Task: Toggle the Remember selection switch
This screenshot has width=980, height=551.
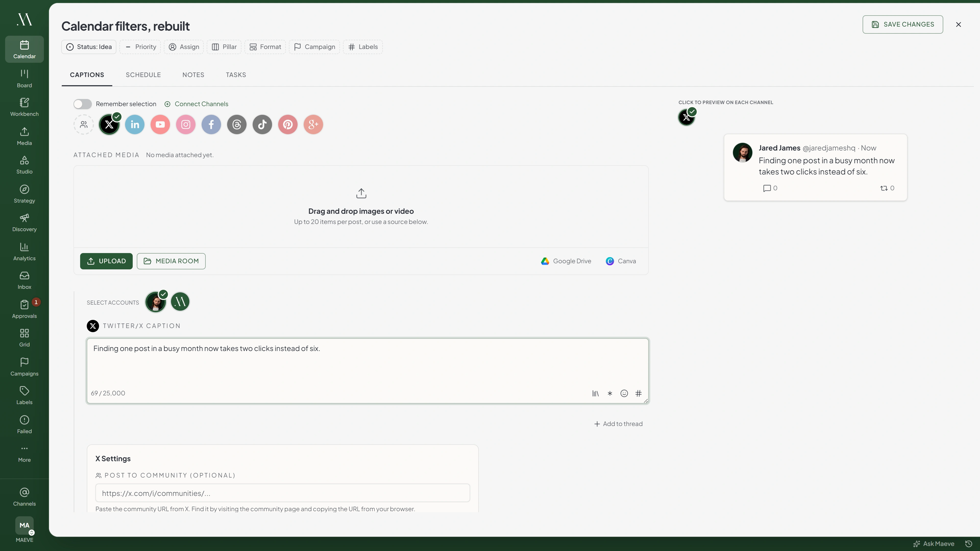Action: [82, 104]
